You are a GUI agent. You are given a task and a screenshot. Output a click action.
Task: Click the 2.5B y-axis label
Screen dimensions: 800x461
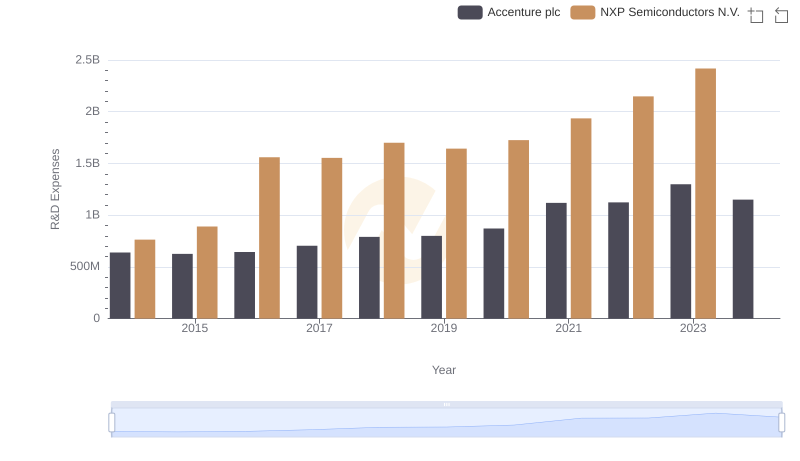(x=88, y=60)
